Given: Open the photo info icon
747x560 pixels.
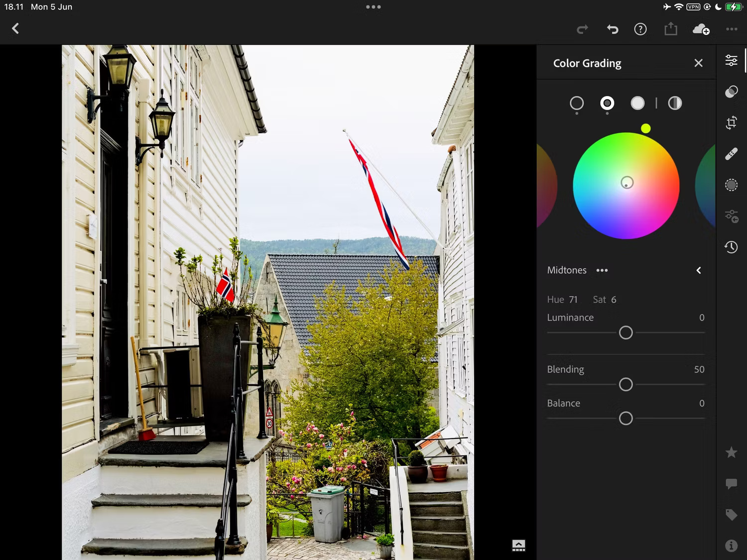Looking at the screenshot, I should click(731, 546).
